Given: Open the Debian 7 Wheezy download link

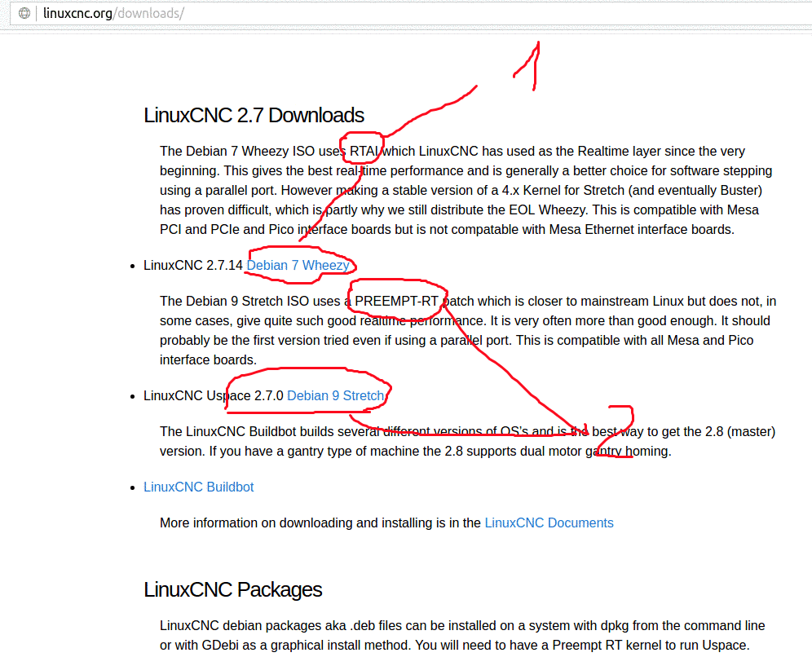Looking at the screenshot, I should [x=298, y=265].
